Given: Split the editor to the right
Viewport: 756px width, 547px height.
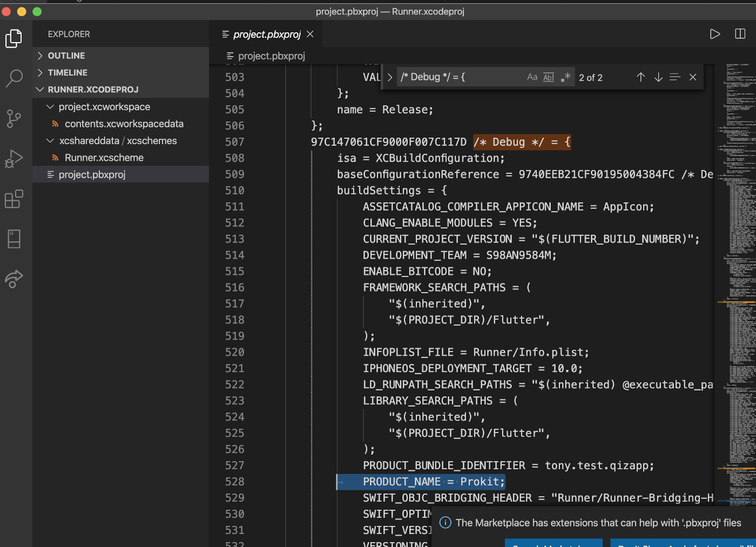Looking at the screenshot, I should point(740,34).
